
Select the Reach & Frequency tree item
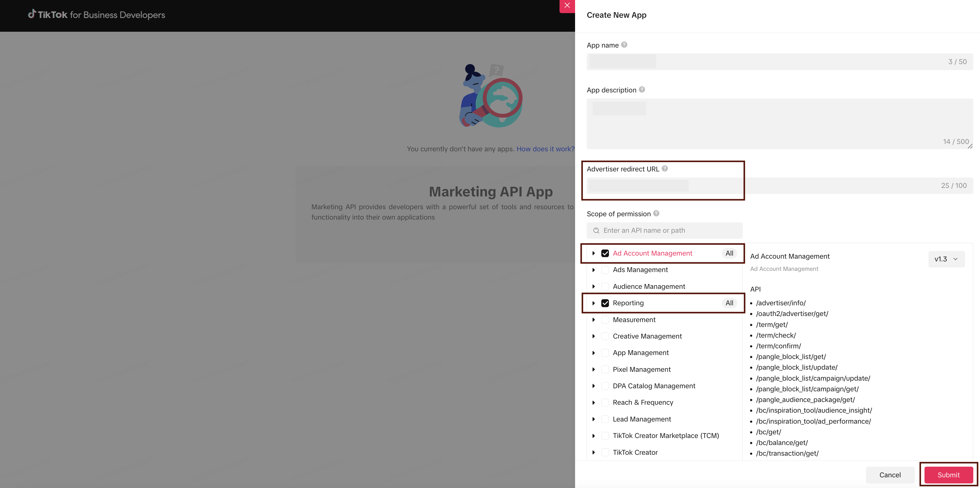click(x=642, y=403)
